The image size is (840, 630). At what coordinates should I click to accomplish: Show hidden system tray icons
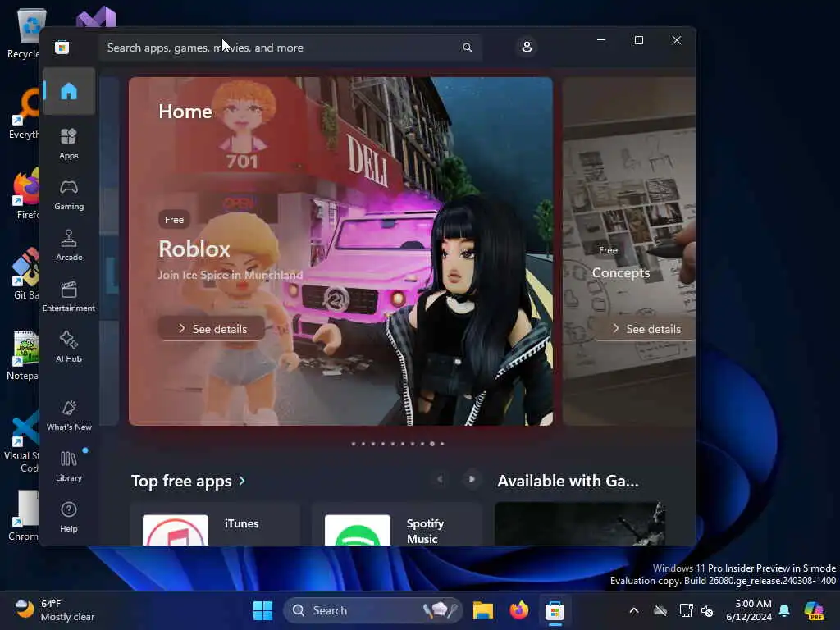pos(634,610)
